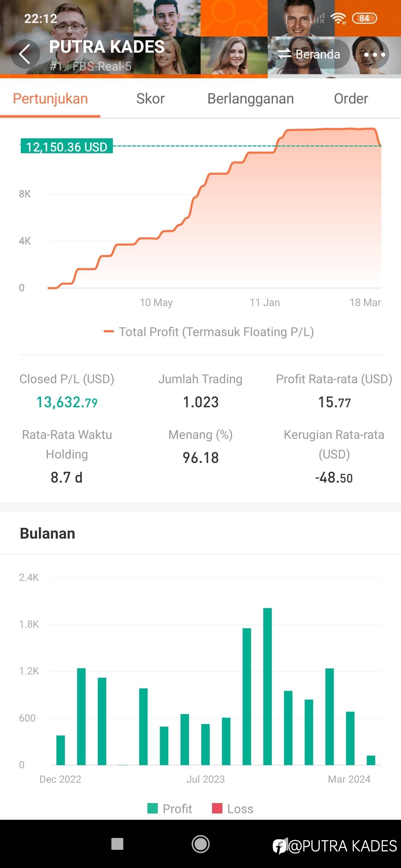Click the green Profit legend swatch
Screen dimensions: 401x868
153,808
